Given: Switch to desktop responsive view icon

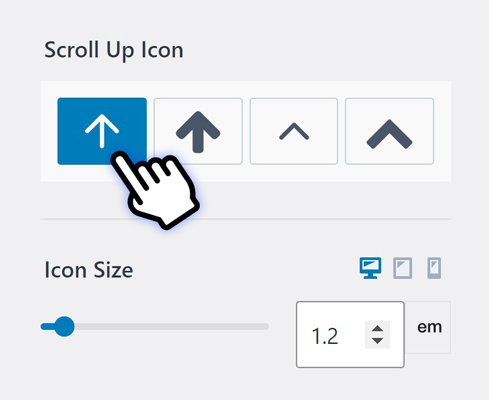Looking at the screenshot, I should (370, 268).
